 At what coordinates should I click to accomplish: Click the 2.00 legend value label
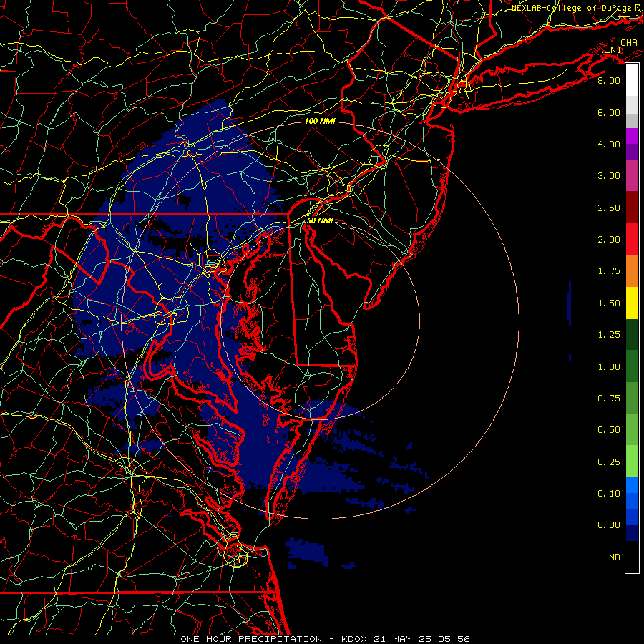tap(609, 240)
